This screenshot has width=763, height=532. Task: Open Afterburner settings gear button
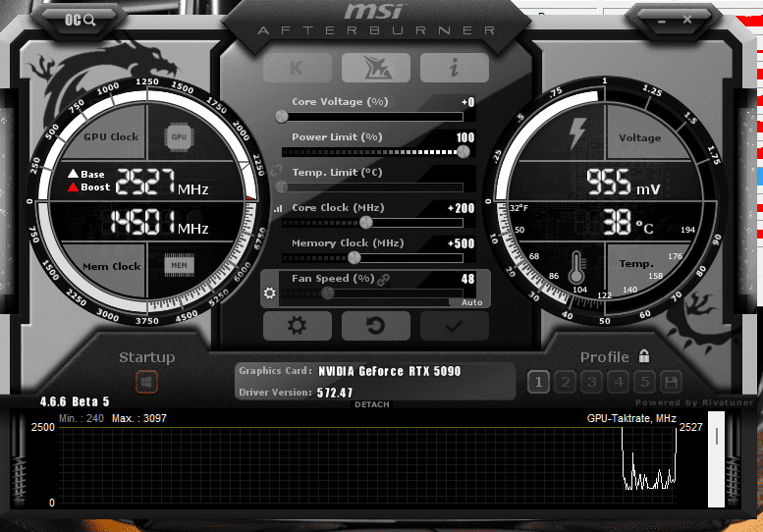click(x=298, y=325)
